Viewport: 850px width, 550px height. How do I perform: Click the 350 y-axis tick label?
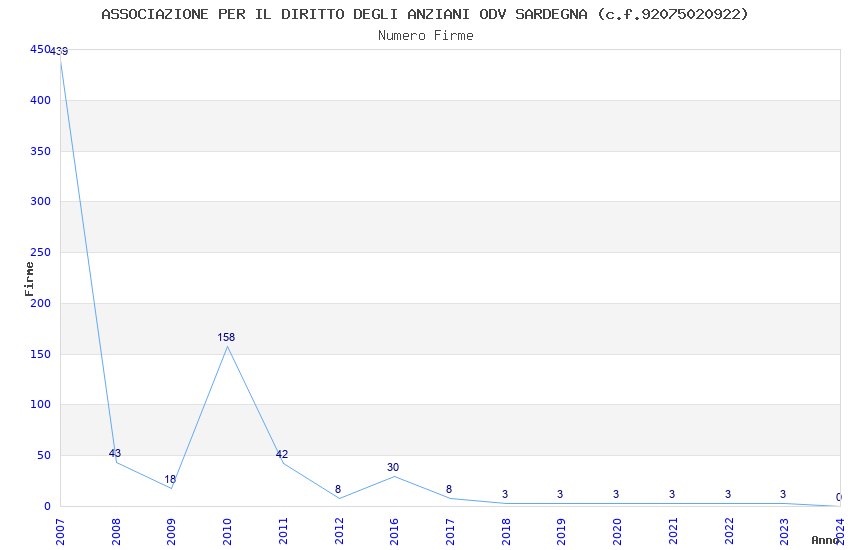[x=41, y=151]
